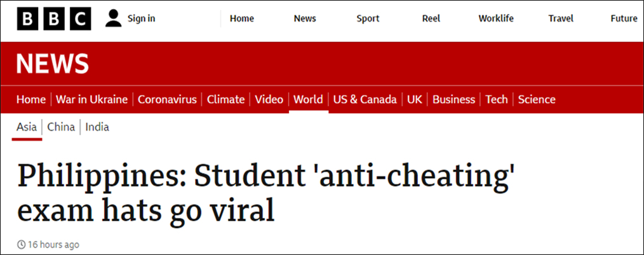
Task: Open the Sign in link
Action: click(x=141, y=18)
